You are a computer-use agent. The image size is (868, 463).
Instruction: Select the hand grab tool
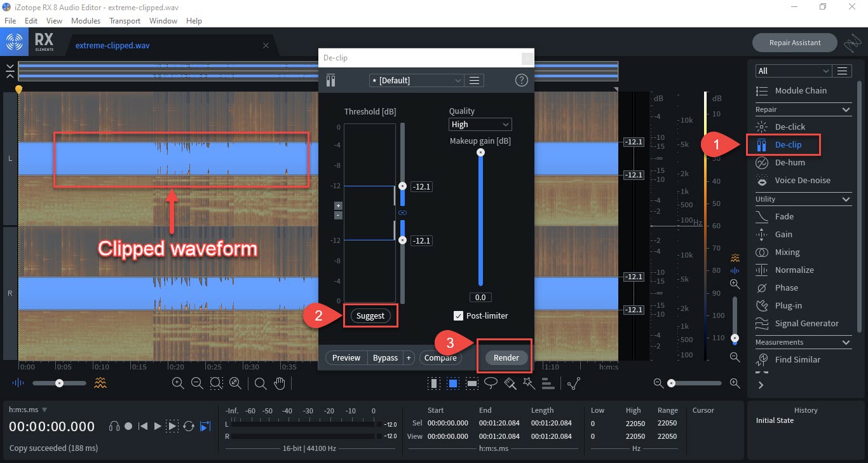pyautogui.click(x=278, y=384)
